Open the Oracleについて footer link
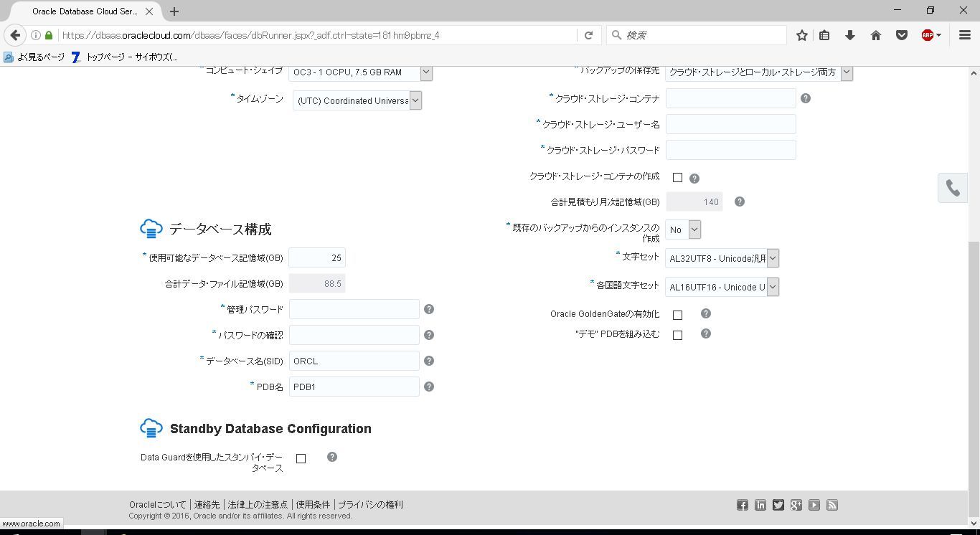Viewport: 980px width, 535px height. point(157,504)
